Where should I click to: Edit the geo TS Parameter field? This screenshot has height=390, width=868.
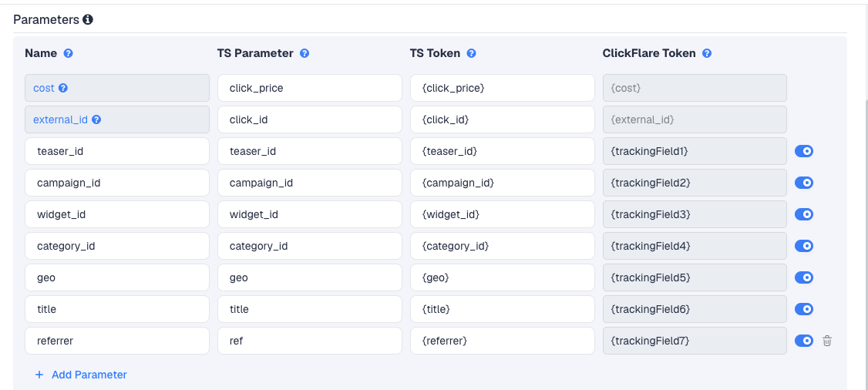(x=309, y=277)
